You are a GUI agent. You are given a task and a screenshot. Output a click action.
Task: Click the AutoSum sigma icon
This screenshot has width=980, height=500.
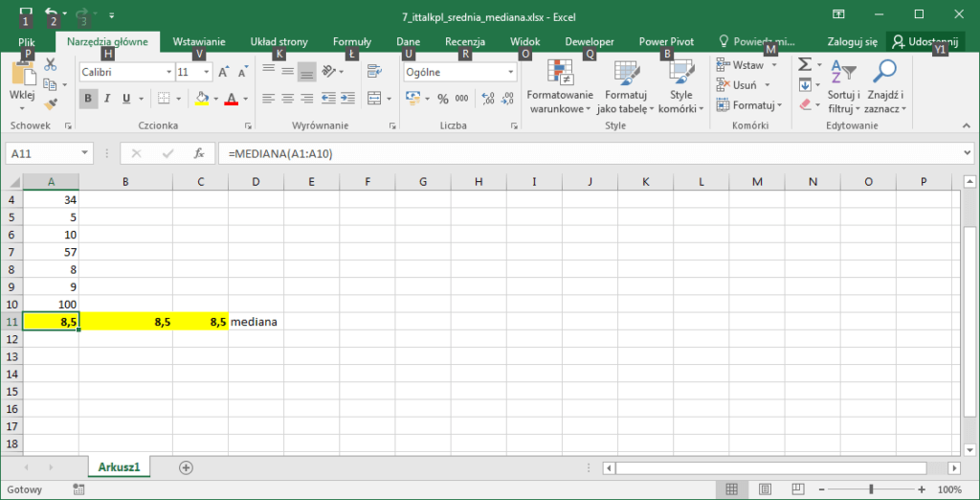[805, 64]
